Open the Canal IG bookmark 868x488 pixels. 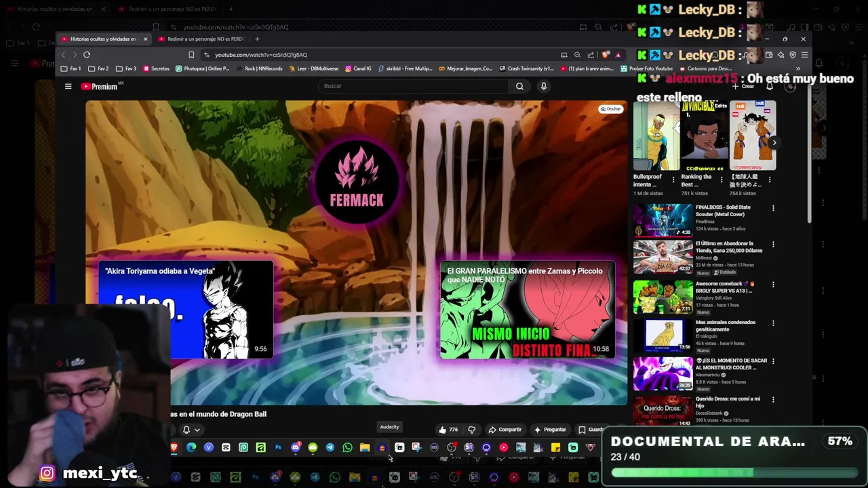click(x=358, y=68)
